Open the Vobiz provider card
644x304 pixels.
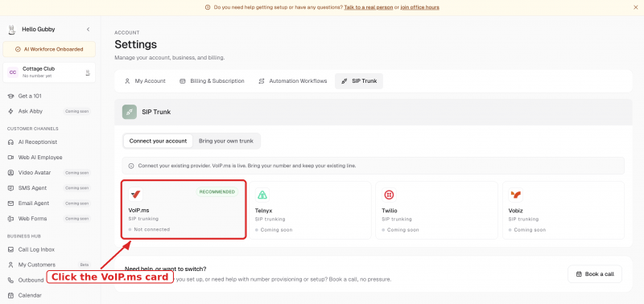563,210
